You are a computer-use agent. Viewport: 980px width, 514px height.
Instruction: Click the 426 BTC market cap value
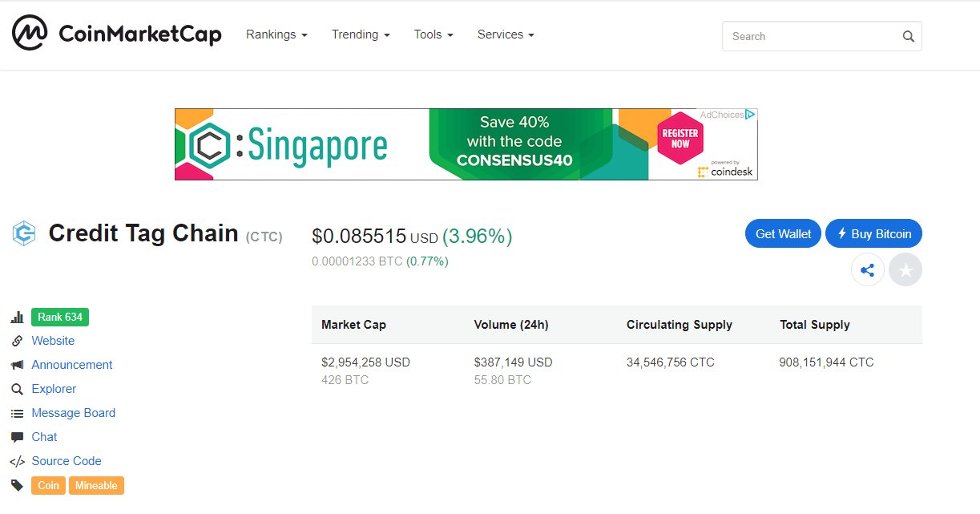(345, 380)
